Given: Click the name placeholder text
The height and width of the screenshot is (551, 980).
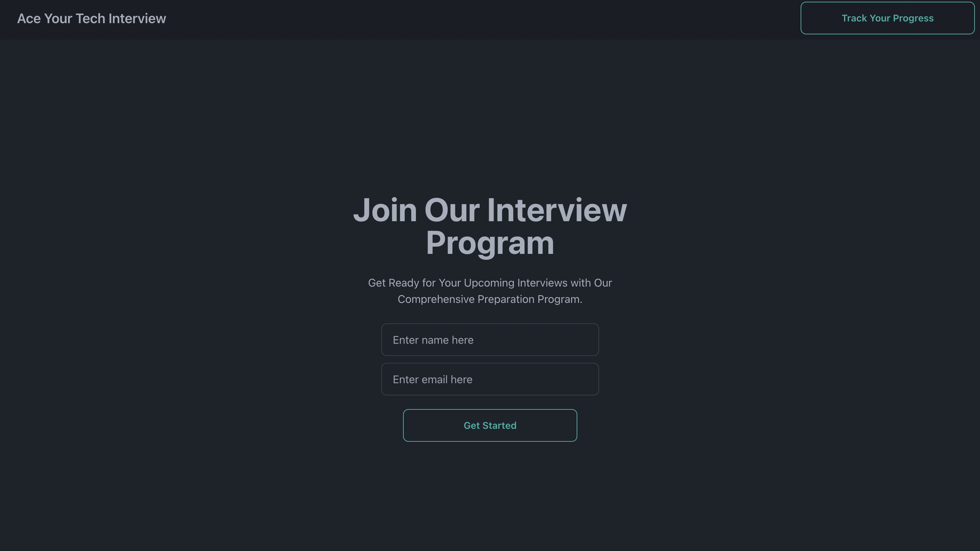Looking at the screenshot, I should point(433,340).
